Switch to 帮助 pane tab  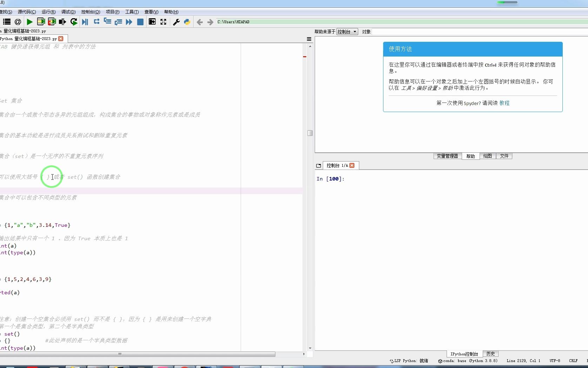point(470,156)
